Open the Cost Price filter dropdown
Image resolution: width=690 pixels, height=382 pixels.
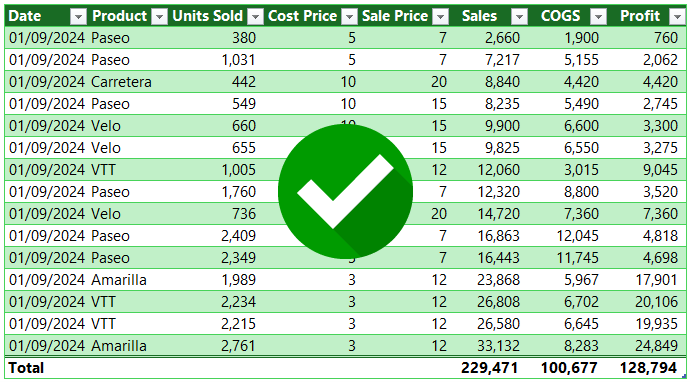tap(349, 17)
